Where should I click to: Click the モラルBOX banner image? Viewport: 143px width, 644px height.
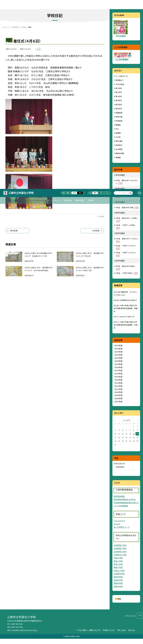point(121,27)
